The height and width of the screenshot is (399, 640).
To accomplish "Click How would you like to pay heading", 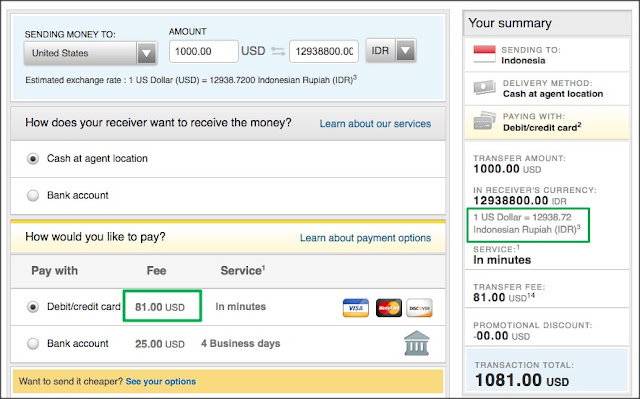I will tap(95, 237).
